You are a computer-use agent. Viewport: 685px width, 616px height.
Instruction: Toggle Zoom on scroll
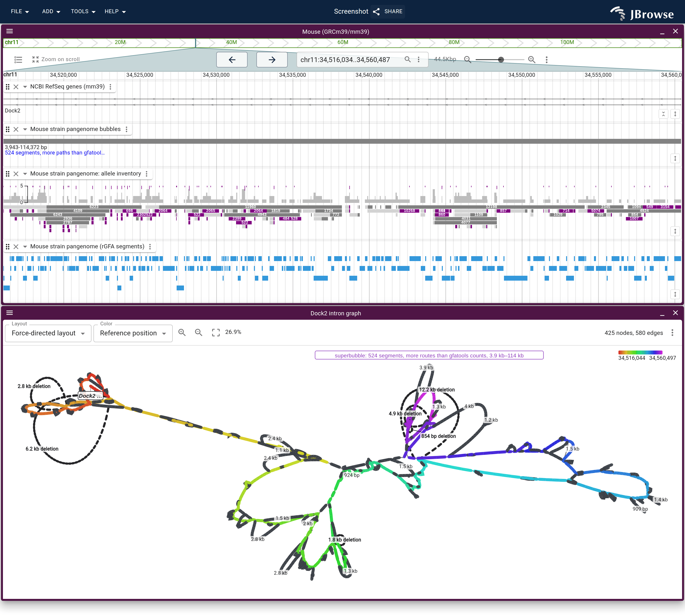tap(56, 59)
